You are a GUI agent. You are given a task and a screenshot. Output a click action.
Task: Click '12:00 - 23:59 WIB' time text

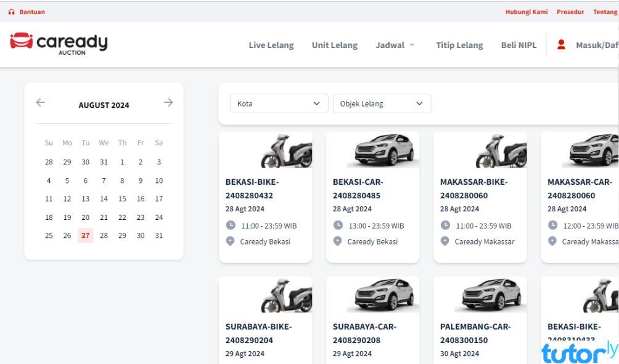[x=591, y=226]
